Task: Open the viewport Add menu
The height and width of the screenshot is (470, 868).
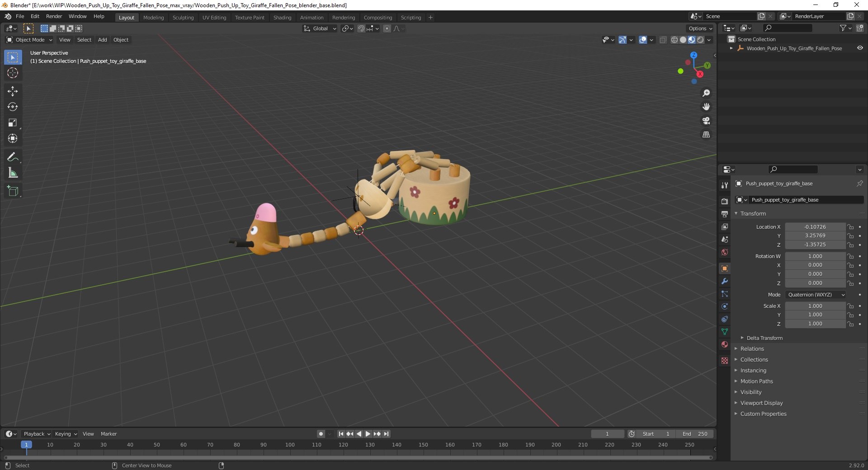Action: (103, 40)
